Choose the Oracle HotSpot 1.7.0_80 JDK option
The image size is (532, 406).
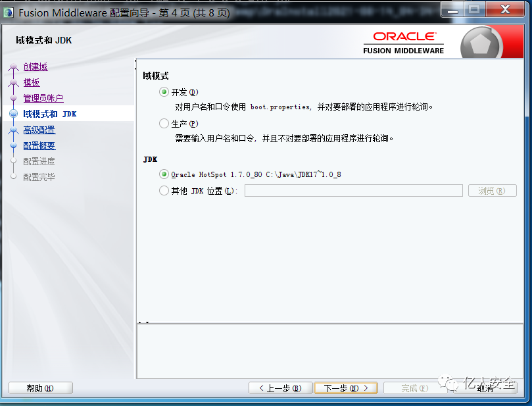164,174
